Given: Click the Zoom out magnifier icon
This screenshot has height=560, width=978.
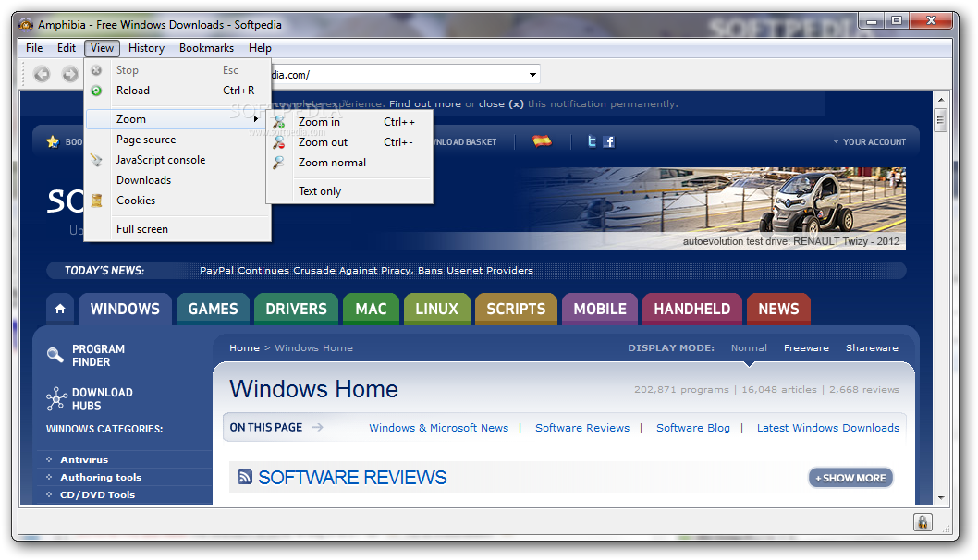Looking at the screenshot, I should (x=279, y=143).
